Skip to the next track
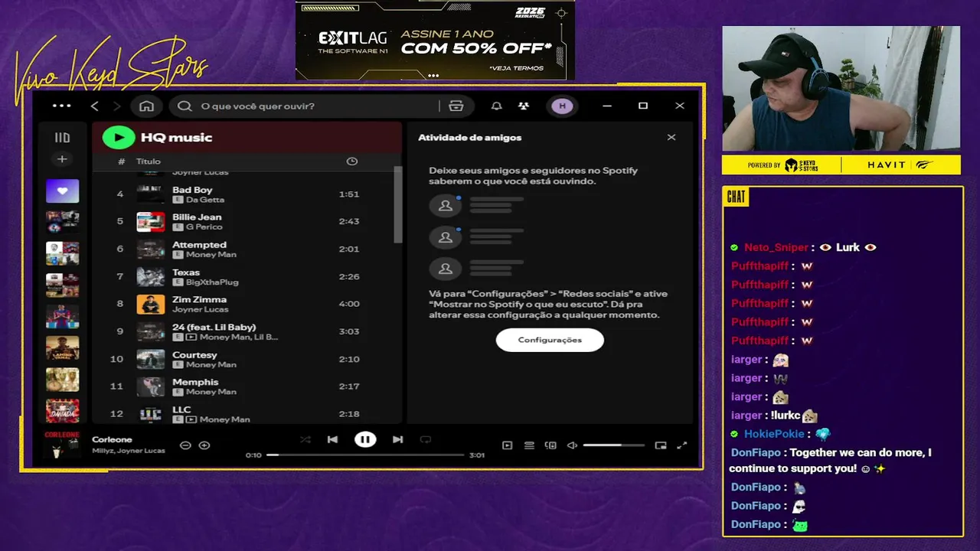The width and height of the screenshot is (980, 551). tap(397, 439)
